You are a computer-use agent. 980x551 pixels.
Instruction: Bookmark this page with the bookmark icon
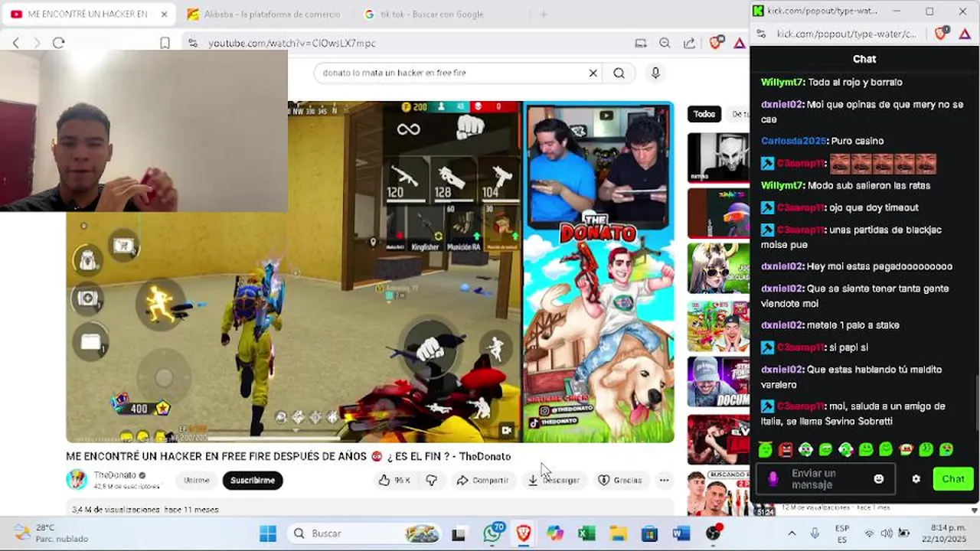click(x=165, y=43)
